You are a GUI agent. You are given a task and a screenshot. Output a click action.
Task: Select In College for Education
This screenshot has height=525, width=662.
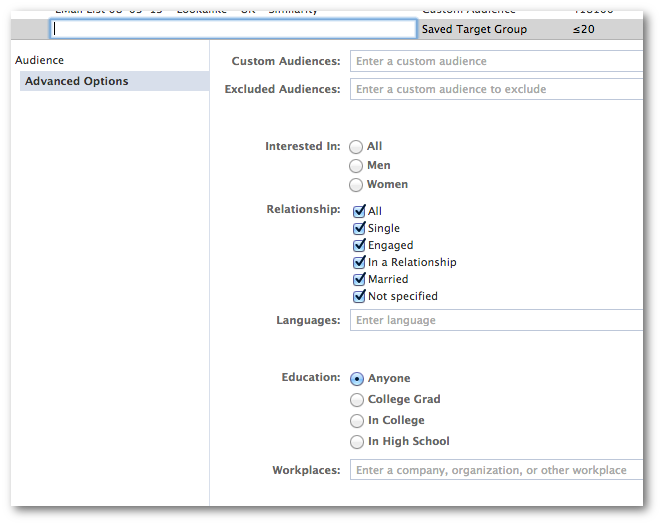click(357, 420)
